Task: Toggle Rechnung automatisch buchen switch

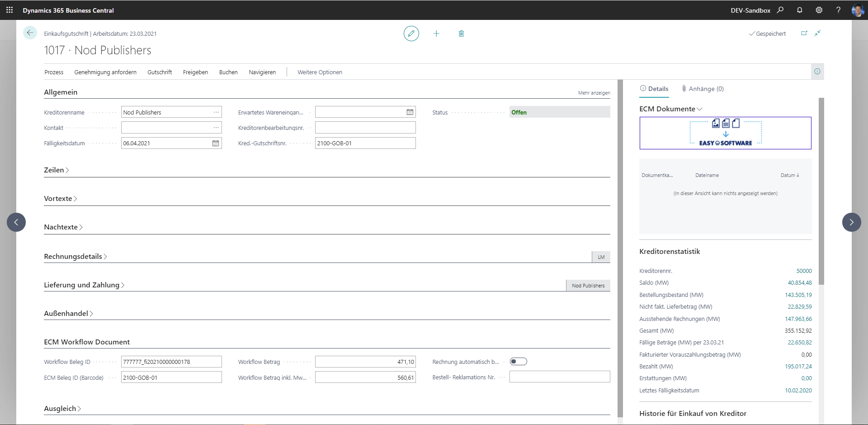Action: (519, 362)
